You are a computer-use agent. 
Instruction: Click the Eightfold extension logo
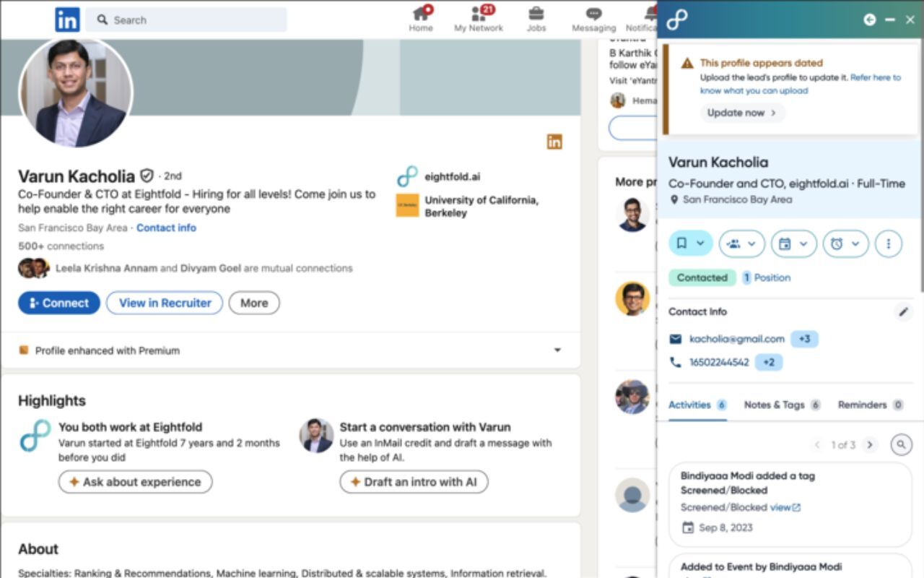click(676, 20)
